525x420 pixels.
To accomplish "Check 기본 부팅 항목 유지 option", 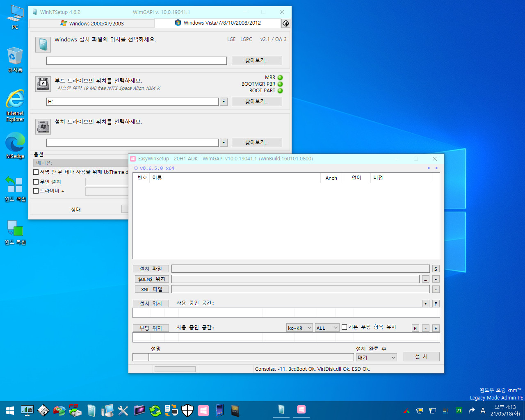I will (345, 327).
